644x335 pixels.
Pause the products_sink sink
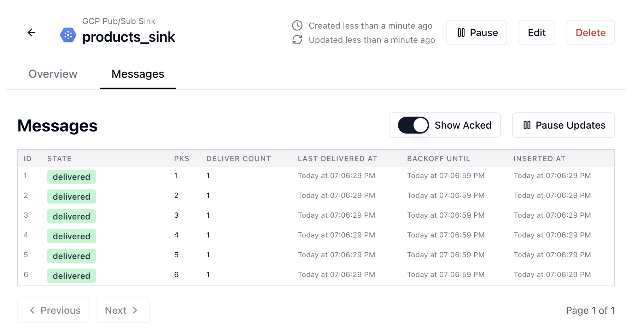pos(476,33)
